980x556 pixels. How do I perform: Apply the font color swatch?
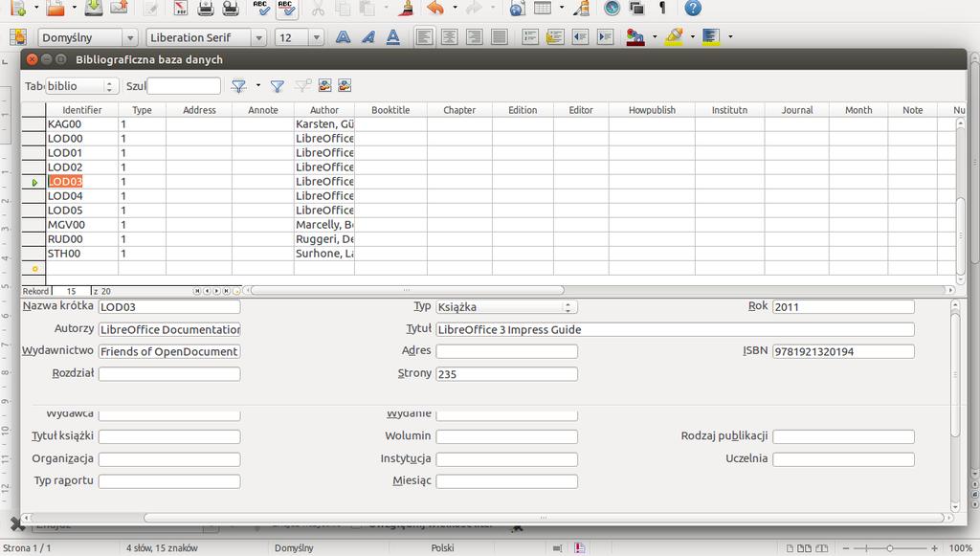point(635,37)
